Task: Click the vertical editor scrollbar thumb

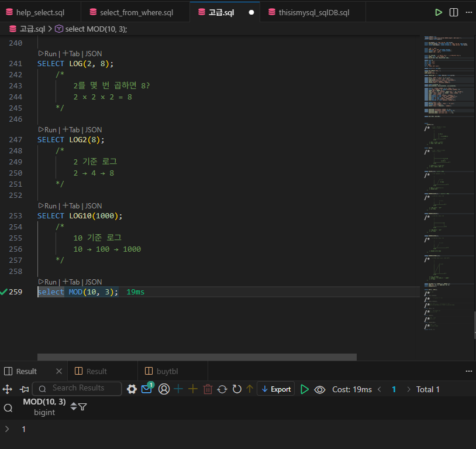Action: (x=475, y=325)
